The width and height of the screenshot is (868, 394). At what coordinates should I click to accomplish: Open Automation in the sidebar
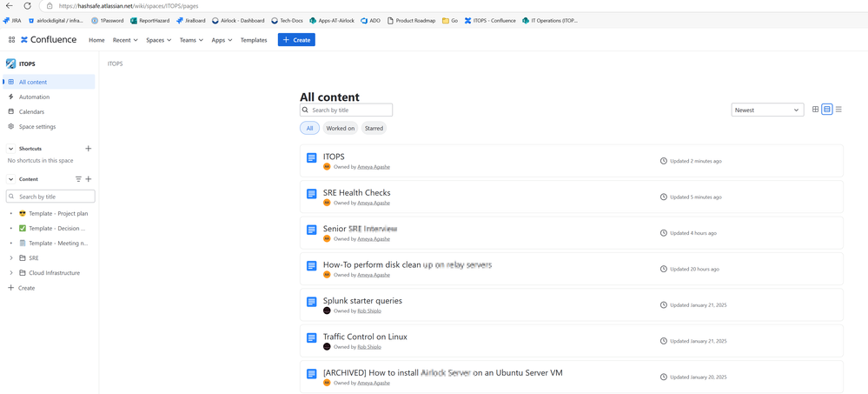50,97
